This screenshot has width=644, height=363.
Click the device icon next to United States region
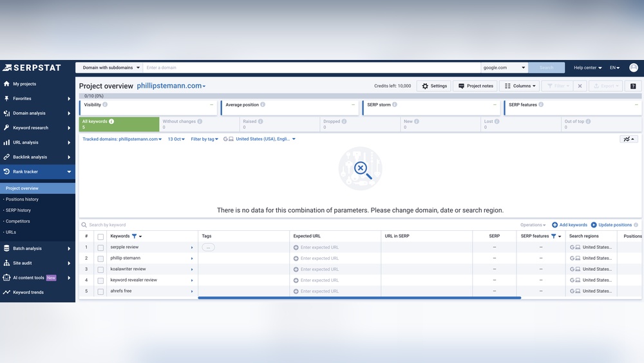point(231,139)
